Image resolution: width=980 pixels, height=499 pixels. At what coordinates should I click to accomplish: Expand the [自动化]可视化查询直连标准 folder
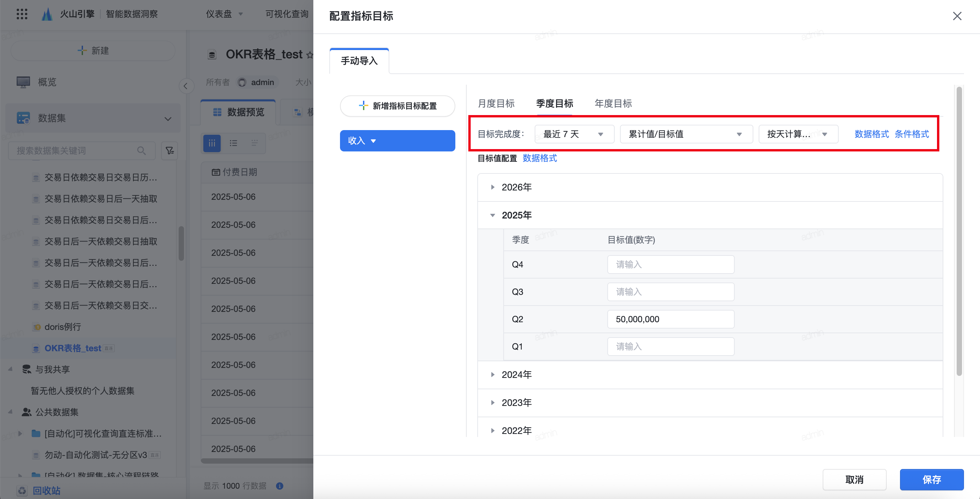(x=20, y=433)
